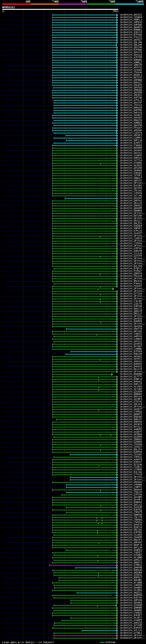Open hit UniRef100_C6SW04

click(x=131, y=17)
